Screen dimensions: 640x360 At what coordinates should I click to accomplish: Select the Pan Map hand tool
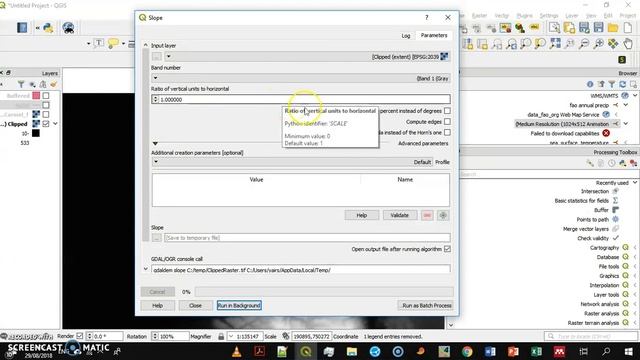click(x=628, y=43)
